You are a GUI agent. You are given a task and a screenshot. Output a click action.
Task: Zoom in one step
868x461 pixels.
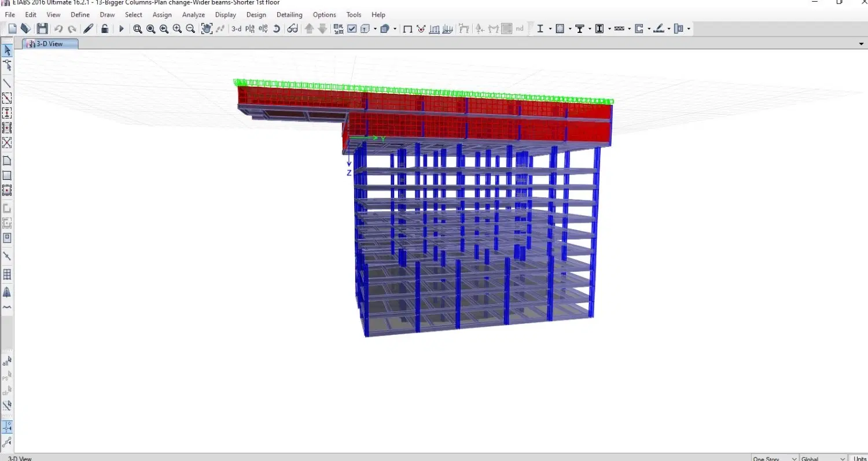(177, 29)
